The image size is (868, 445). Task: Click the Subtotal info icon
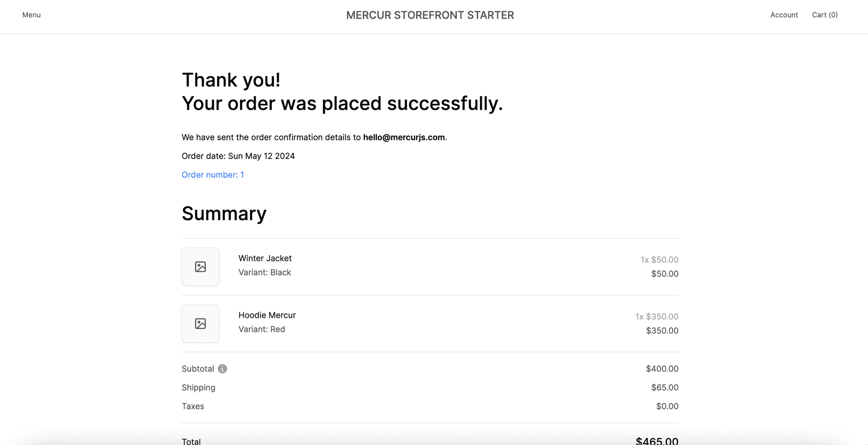(222, 369)
